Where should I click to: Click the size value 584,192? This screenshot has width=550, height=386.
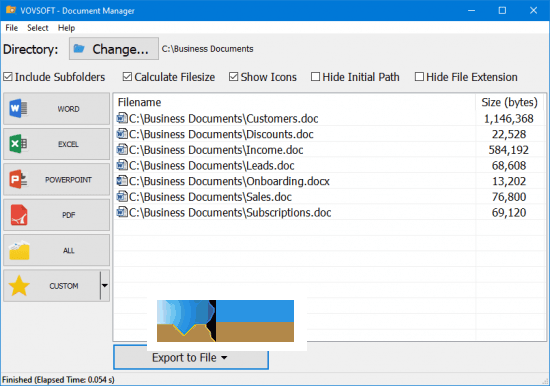click(x=509, y=150)
